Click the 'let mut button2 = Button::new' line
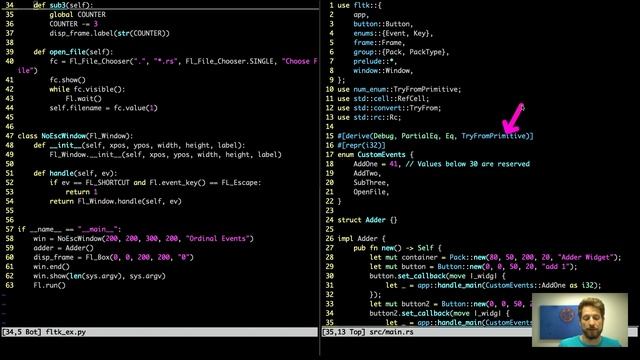 pyautogui.click(x=451, y=304)
